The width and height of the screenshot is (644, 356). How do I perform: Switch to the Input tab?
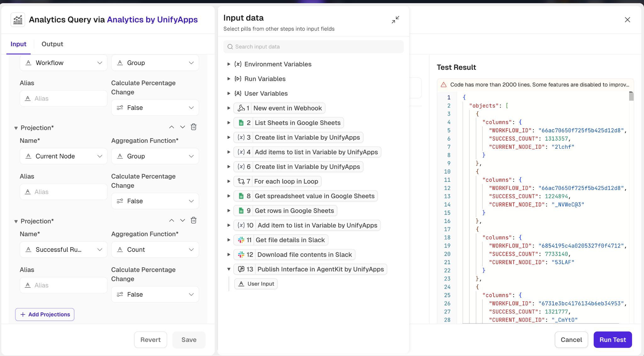(x=18, y=44)
